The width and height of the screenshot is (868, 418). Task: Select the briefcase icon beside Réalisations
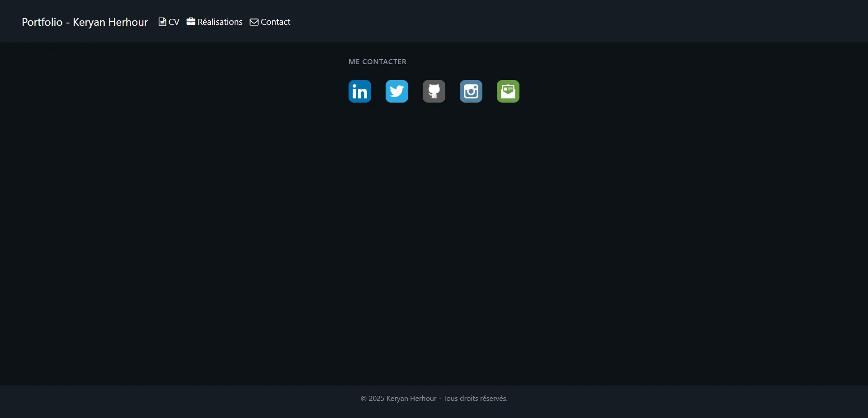pyautogui.click(x=190, y=22)
